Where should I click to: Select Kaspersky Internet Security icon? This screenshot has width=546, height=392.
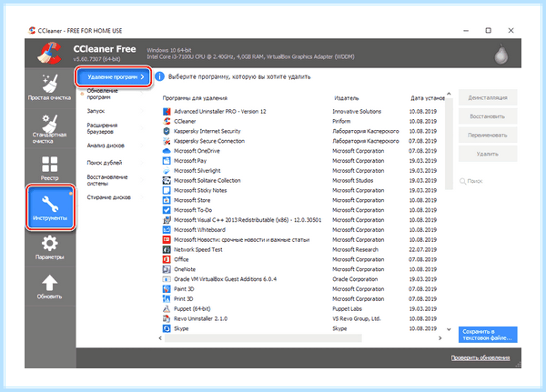tap(167, 131)
